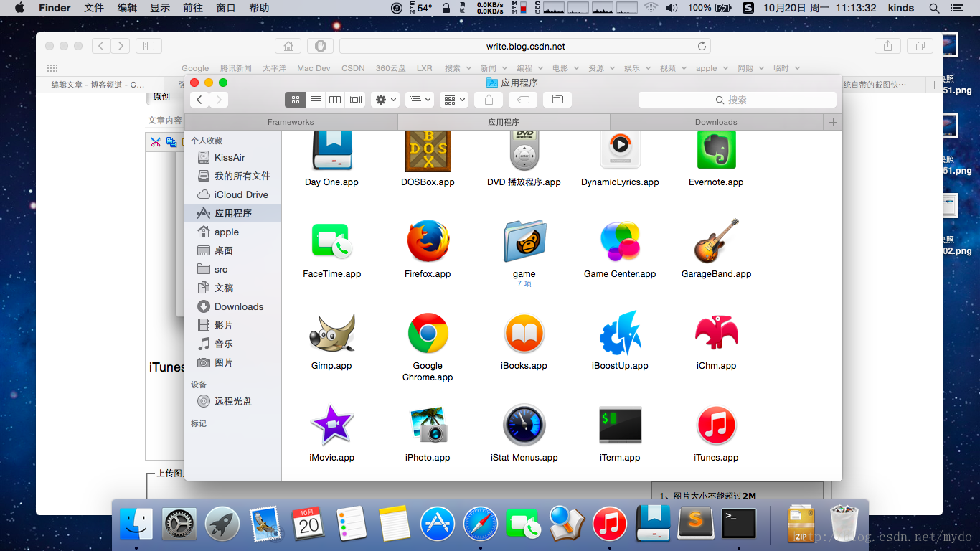Viewport: 980px width, 551px height.
Task: Select Downloads in Finder sidebar
Action: coord(233,306)
